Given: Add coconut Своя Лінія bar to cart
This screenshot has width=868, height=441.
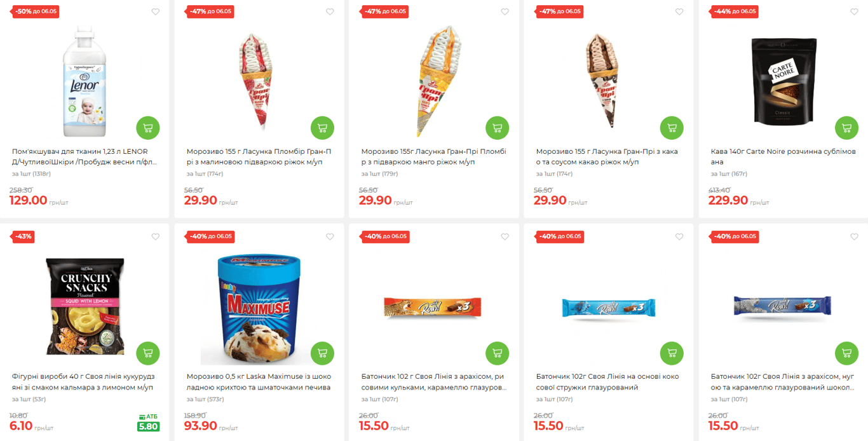Looking at the screenshot, I should pyautogui.click(x=672, y=353).
